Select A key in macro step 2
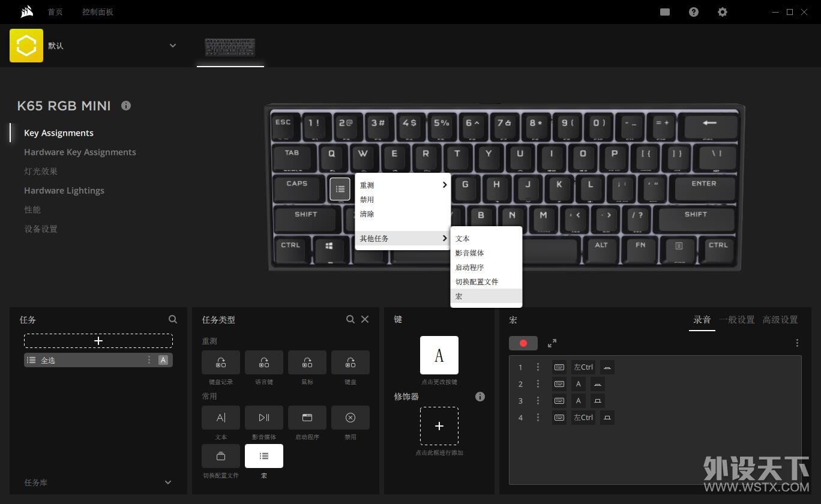The width and height of the screenshot is (821, 504). [579, 384]
